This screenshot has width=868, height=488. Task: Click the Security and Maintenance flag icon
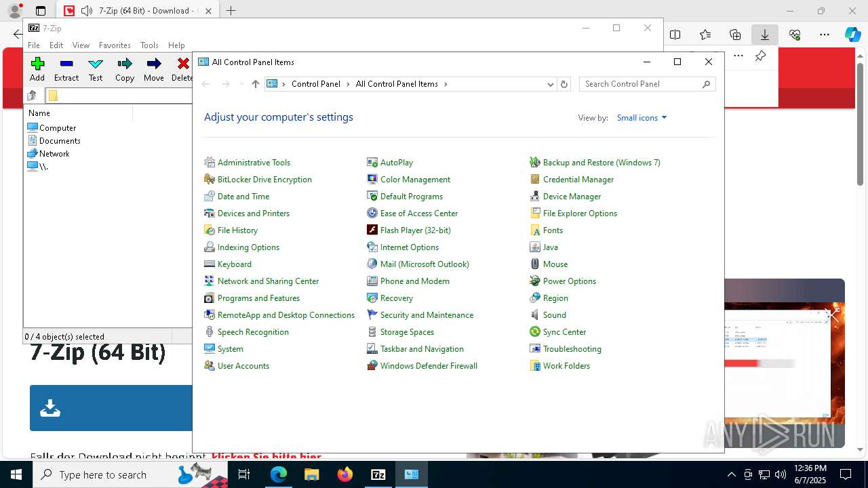[x=372, y=315]
